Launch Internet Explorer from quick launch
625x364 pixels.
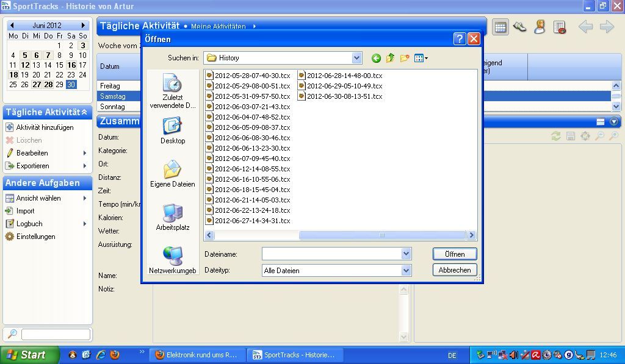(x=101, y=354)
